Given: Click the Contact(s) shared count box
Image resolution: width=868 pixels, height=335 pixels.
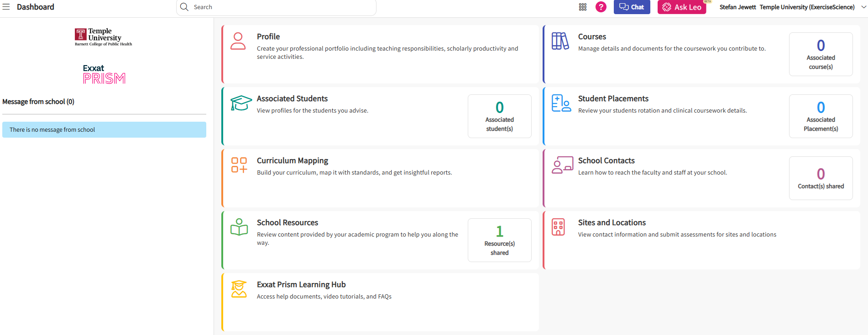Looking at the screenshot, I should click(x=821, y=178).
